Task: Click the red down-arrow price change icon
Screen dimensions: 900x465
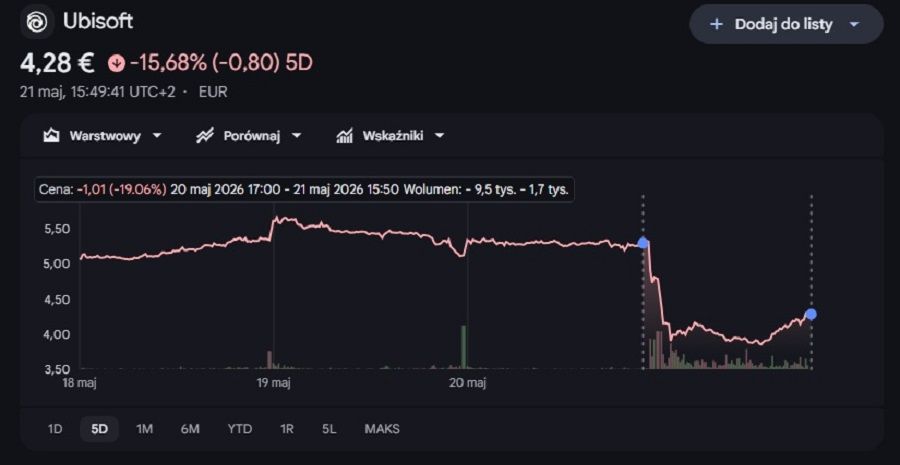Action: pyautogui.click(x=116, y=63)
